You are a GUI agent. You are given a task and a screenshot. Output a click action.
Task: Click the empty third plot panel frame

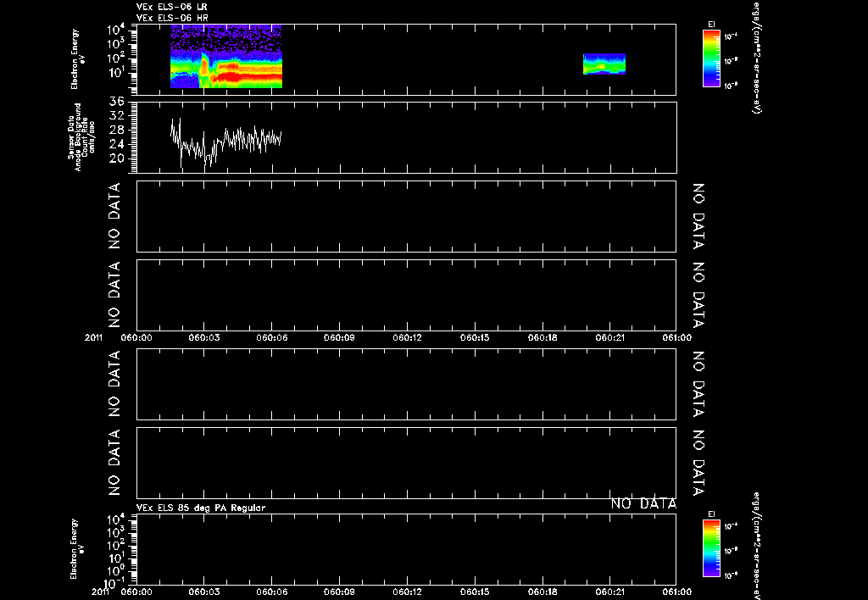coord(406,216)
